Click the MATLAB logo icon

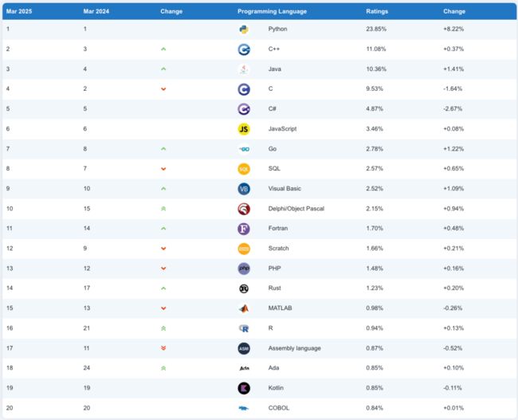(244, 308)
